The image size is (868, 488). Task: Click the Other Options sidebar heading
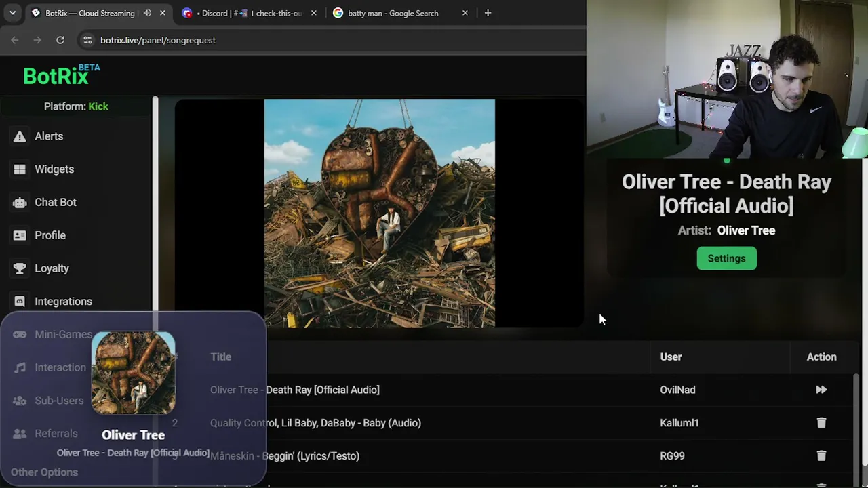tap(44, 472)
